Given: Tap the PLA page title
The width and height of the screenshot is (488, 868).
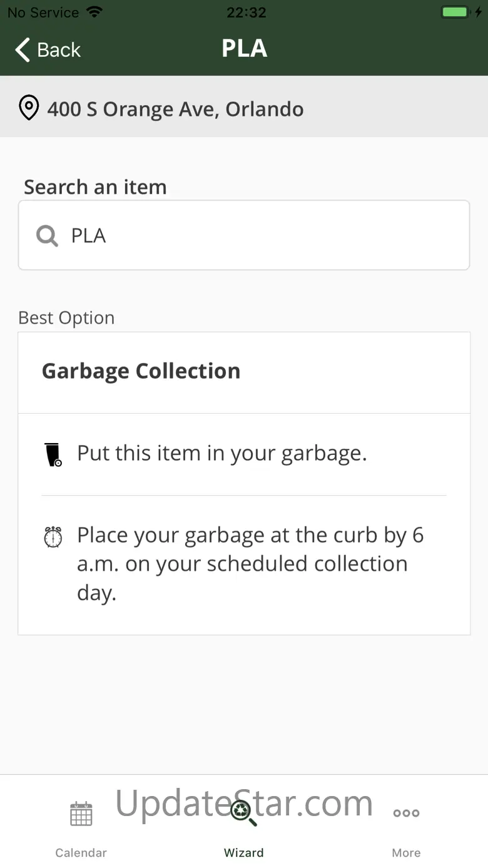Looking at the screenshot, I should 244,49.
